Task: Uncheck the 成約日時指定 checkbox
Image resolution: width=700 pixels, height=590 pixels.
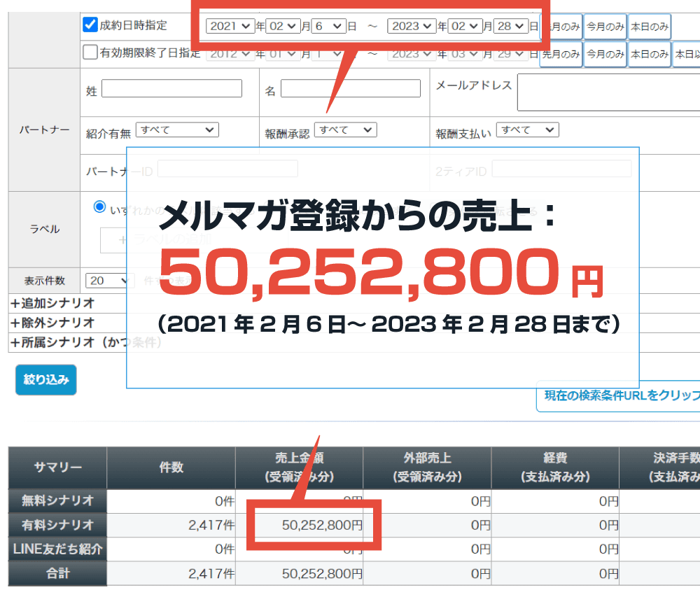Action: (x=90, y=25)
